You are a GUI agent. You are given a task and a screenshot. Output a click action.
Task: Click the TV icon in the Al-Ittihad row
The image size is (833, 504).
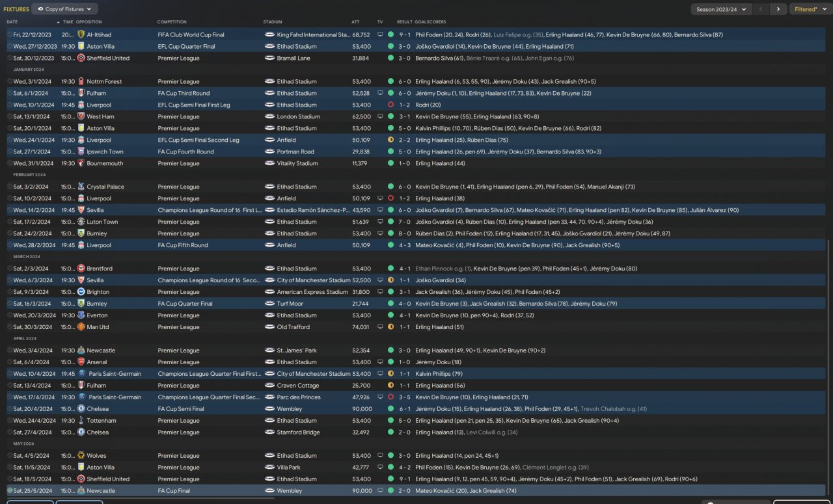click(381, 34)
